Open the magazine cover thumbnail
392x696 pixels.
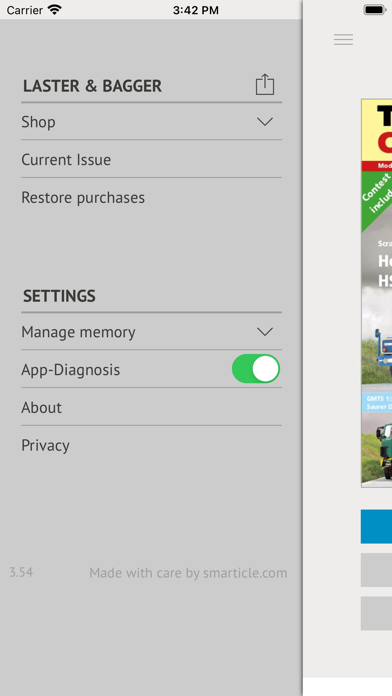376,293
